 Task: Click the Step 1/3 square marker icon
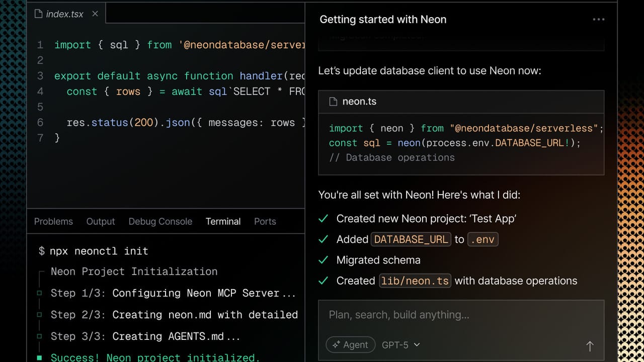click(39, 293)
